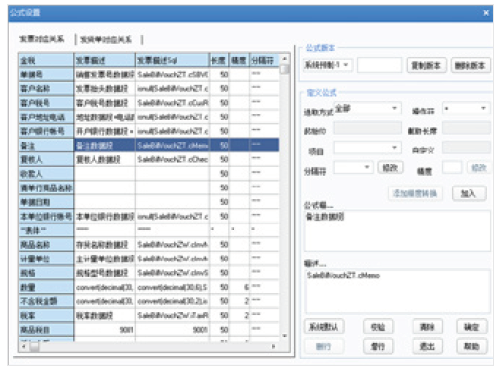Screen dimensions: 501x379
Task: Click 9001 under 发票描述 in 商品税目 row
Action: (x=105, y=330)
